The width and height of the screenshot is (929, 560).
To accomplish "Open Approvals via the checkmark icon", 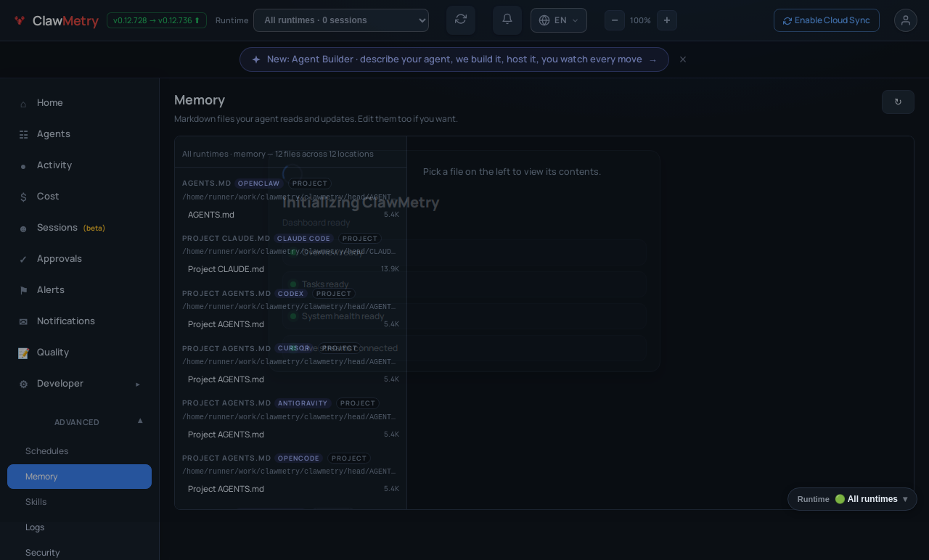I will pos(23,259).
